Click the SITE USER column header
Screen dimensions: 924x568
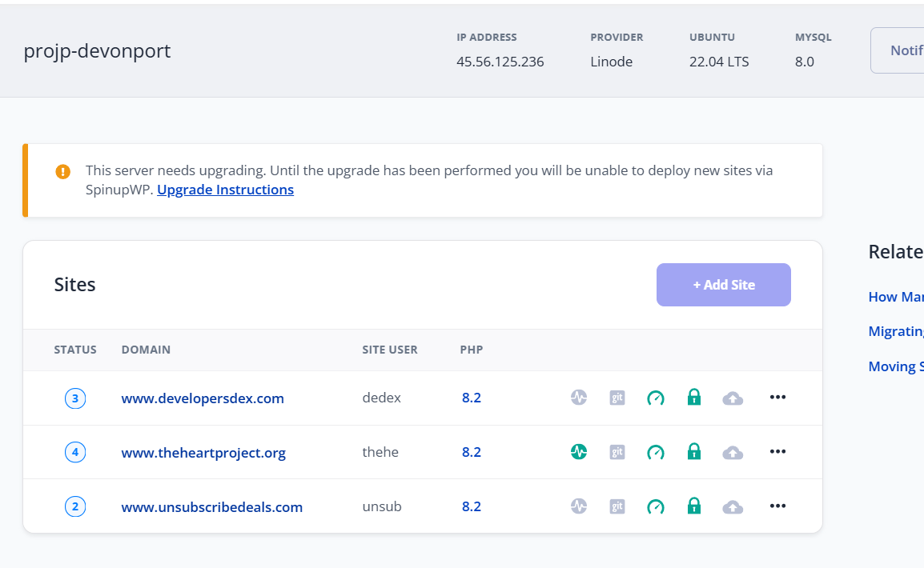coord(390,350)
